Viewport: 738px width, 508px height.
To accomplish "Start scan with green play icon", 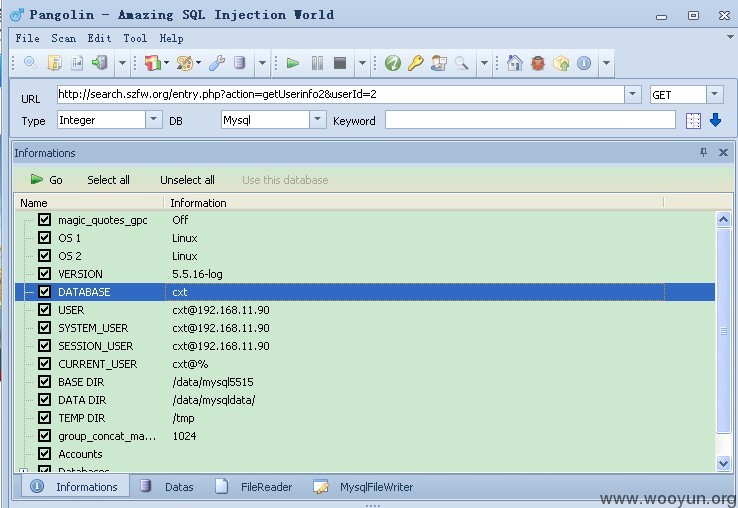I will click(293, 63).
